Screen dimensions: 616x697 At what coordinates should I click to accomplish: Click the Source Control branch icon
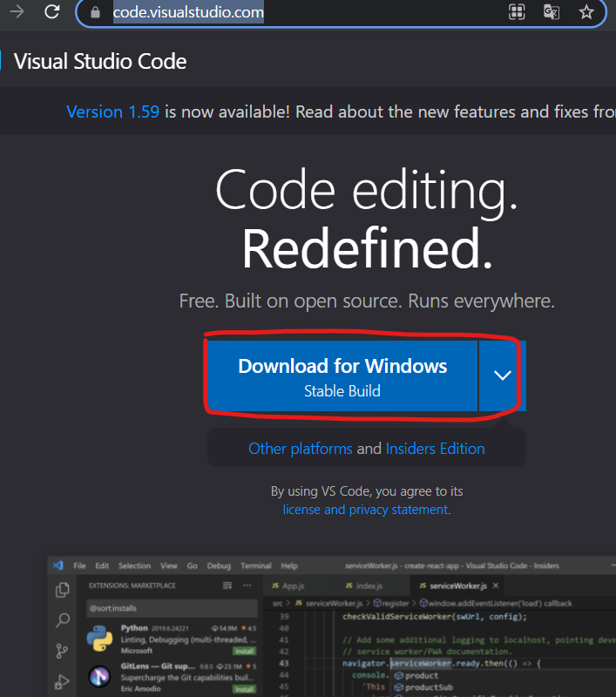62,651
